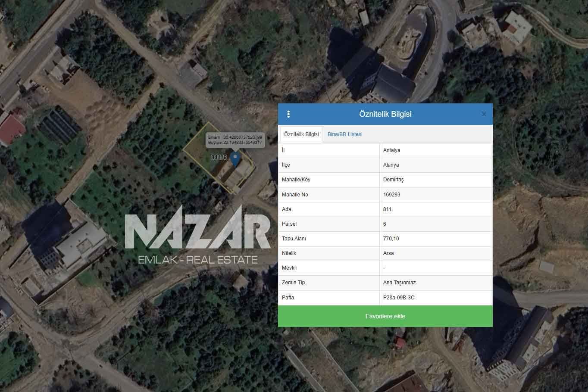588x392 pixels.
Task: Select the Zemin Tip value Ana Taşınmaz
Action: [400, 283]
